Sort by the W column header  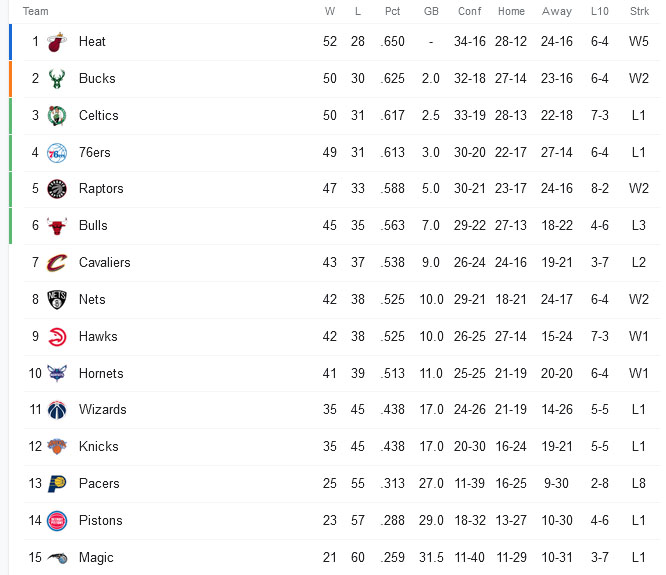(330, 11)
